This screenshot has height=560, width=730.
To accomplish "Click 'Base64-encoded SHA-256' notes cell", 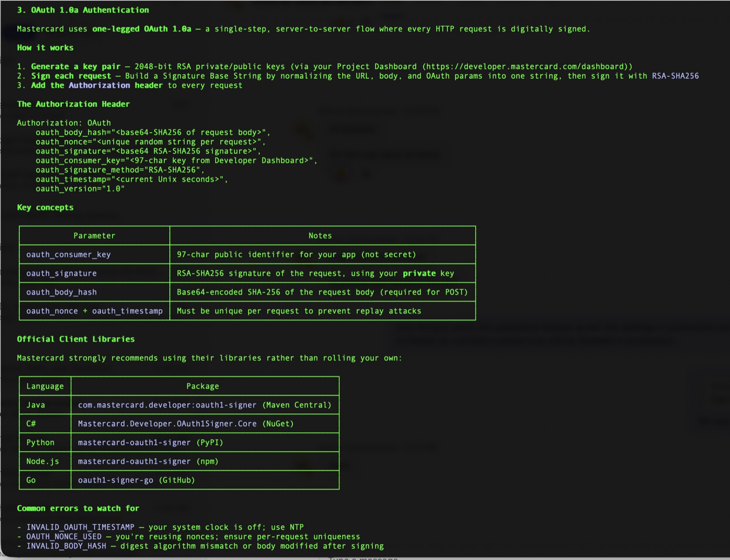I will click(323, 292).
